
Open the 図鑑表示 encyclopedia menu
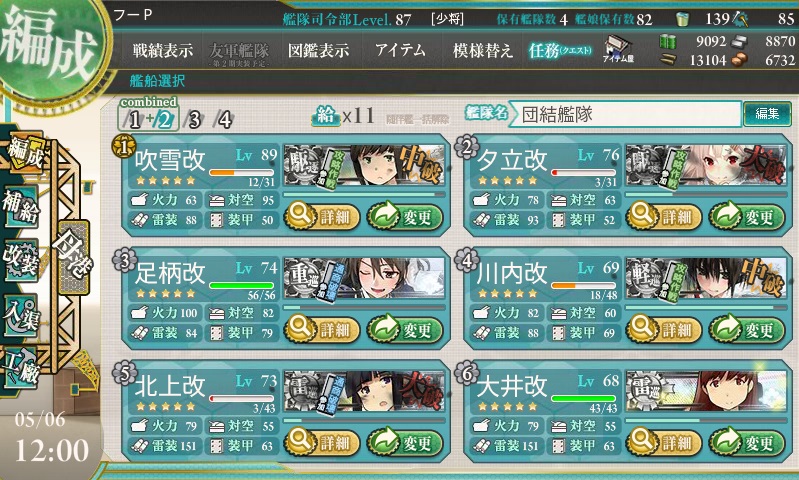click(318, 50)
